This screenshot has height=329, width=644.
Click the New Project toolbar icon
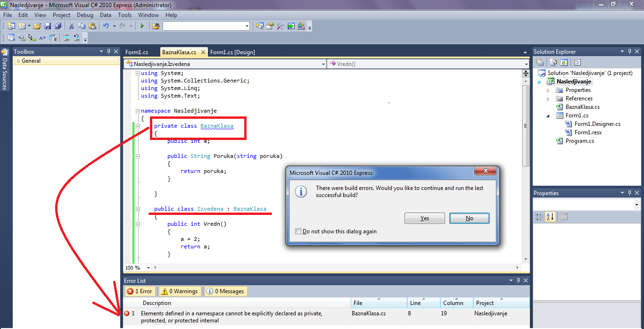10,26
